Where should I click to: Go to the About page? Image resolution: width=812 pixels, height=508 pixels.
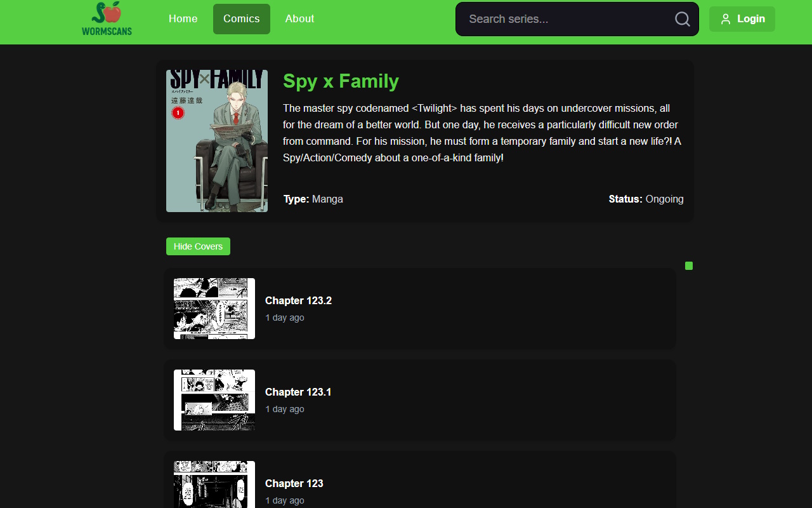click(x=299, y=19)
